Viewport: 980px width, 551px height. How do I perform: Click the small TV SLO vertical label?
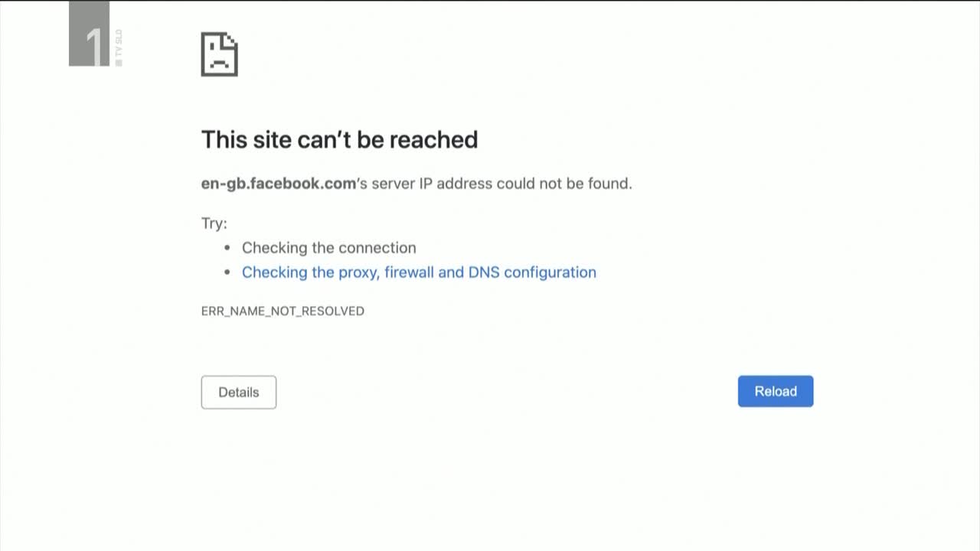(118, 47)
